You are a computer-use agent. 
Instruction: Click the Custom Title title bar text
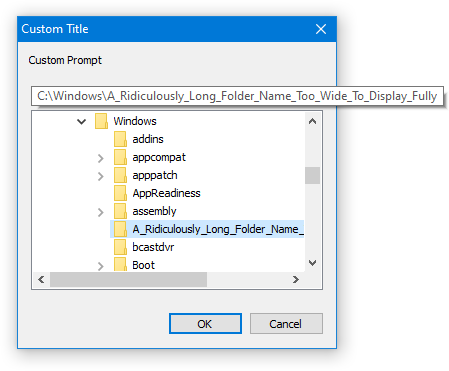[x=55, y=29]
